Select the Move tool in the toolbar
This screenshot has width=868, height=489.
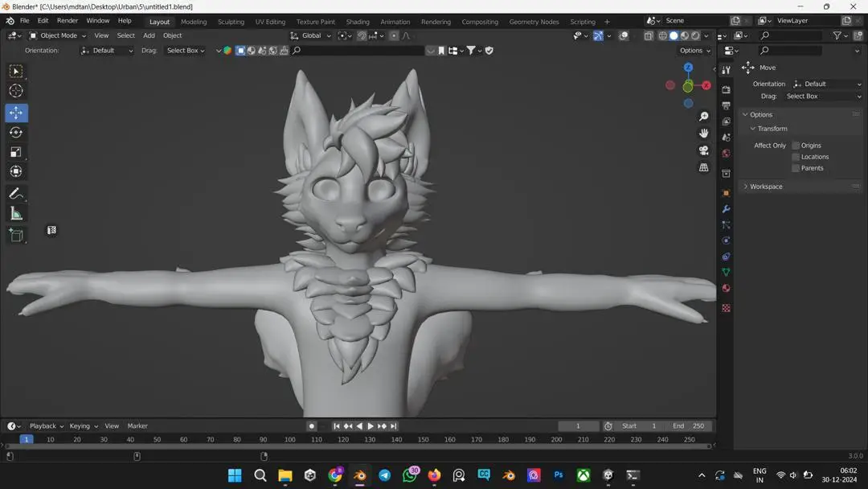(x=16, y=113)
